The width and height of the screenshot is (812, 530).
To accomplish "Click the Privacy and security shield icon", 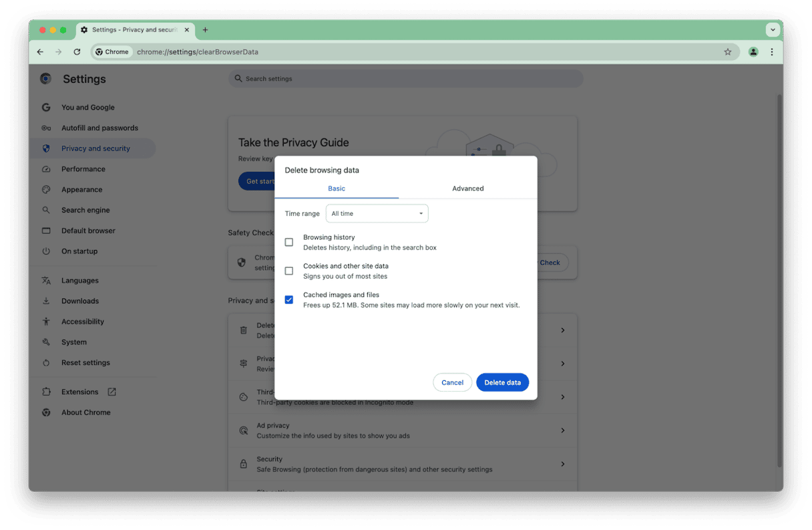I will (x=46, y=148).
